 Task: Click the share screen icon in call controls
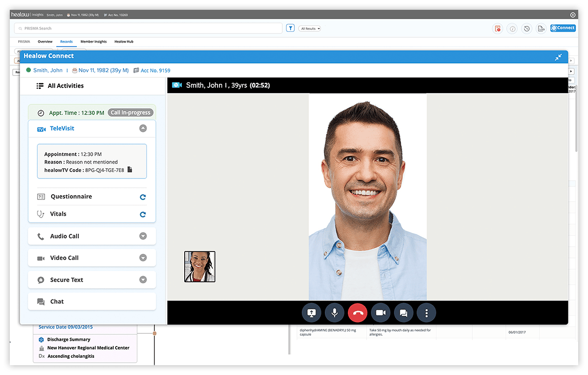coord(312,313)
